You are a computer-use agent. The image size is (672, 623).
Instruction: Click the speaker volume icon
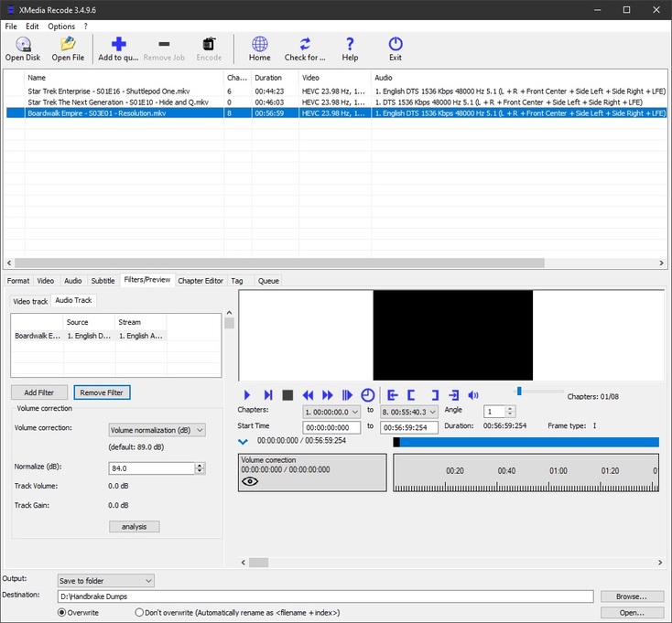(x=473, y=395)
